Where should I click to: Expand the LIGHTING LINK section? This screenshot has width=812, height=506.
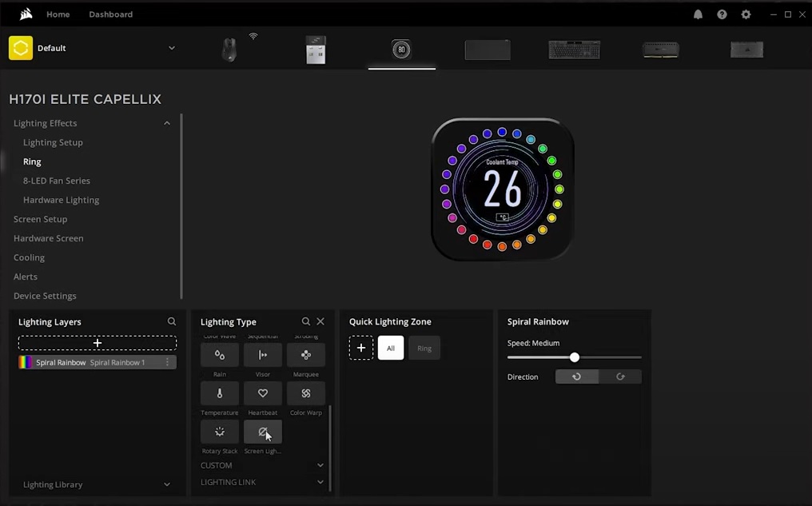click(x=262, y=482)
